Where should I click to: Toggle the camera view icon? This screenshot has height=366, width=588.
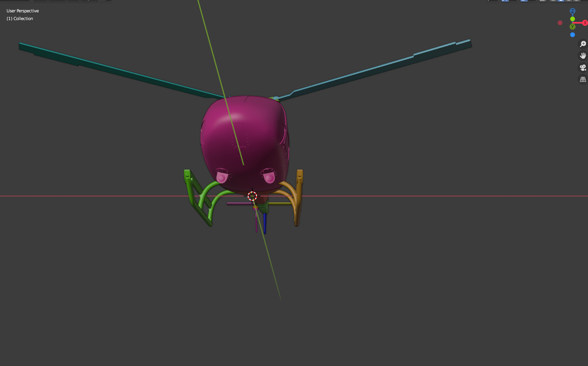click(583, 68)
